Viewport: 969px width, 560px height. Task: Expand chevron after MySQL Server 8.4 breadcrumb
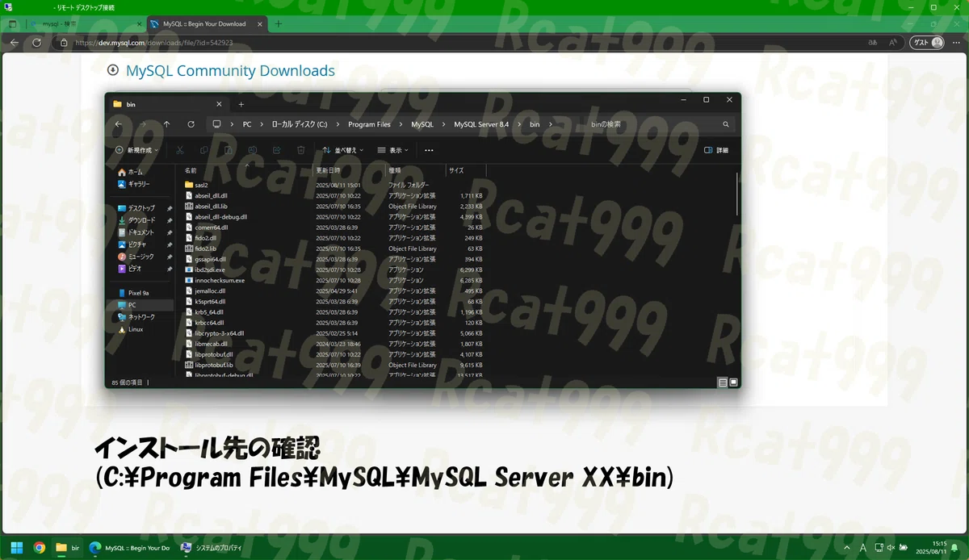pyautogui.click(x=518, y=124)
